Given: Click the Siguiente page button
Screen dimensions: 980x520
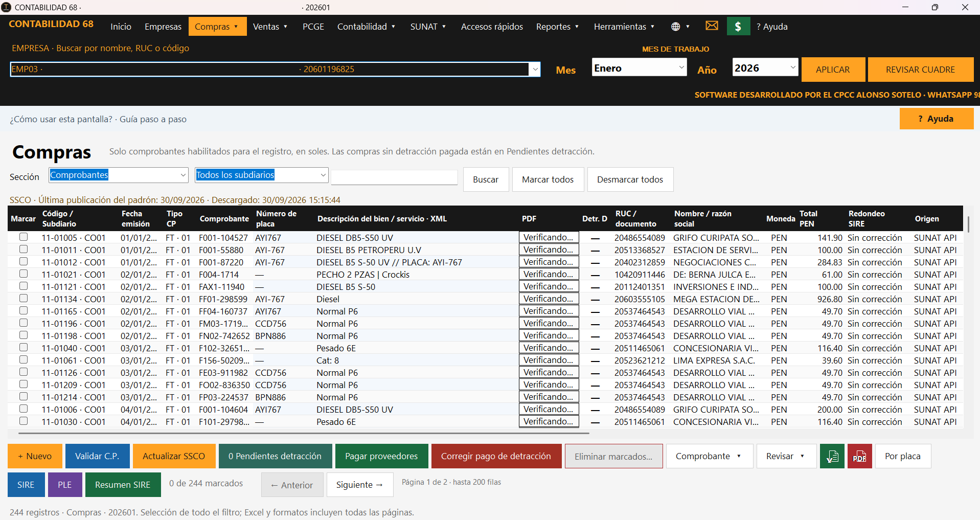Looking at the screenshot, I should (360, 485).
